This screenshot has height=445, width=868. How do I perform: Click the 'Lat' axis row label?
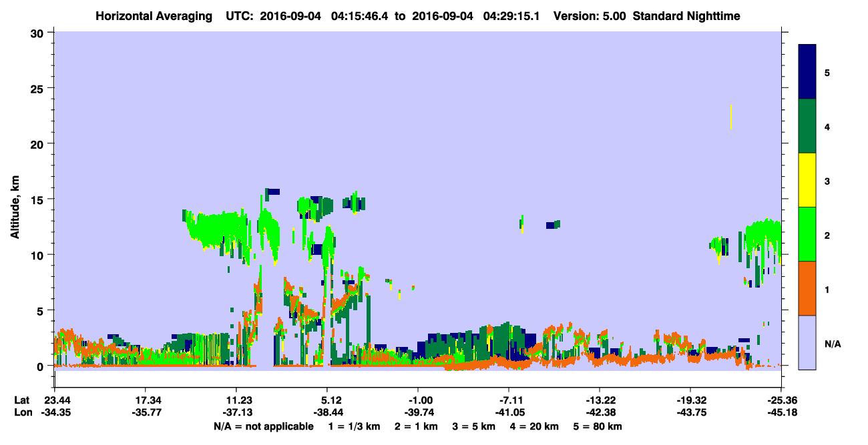tap(21, 400)
